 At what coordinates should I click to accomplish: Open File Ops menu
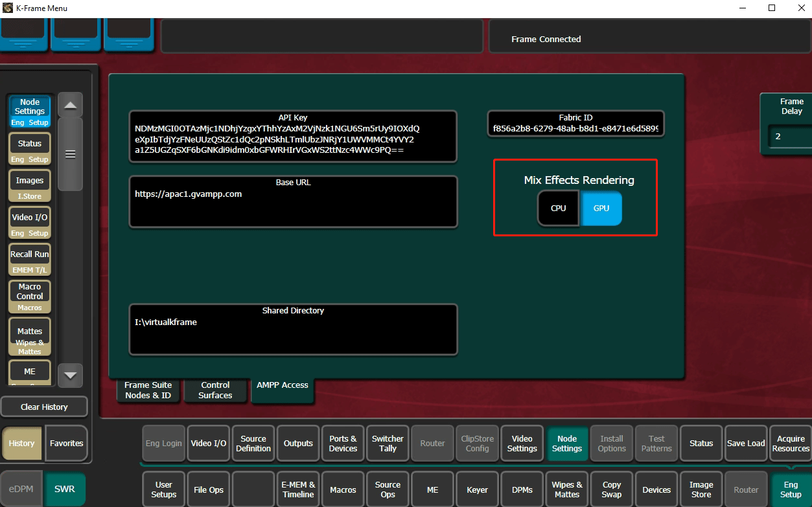[209, 490]
